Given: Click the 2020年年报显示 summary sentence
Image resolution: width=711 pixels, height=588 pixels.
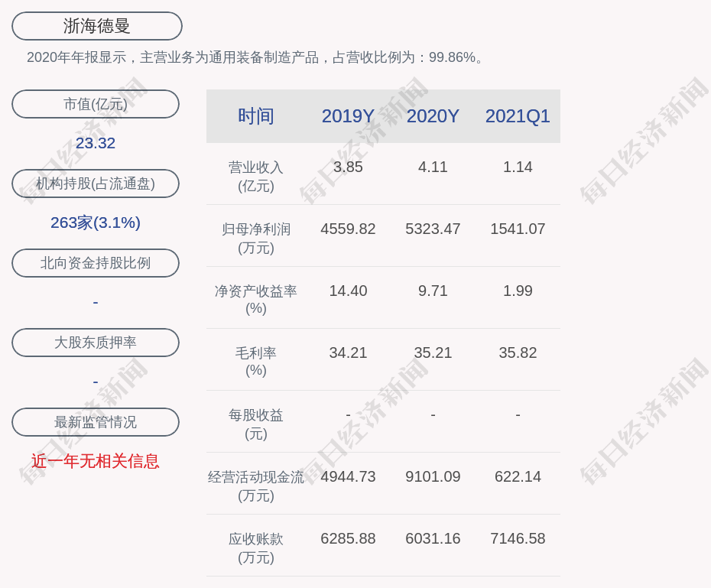Looking at the screenshot, I should [x=256, y=57].
